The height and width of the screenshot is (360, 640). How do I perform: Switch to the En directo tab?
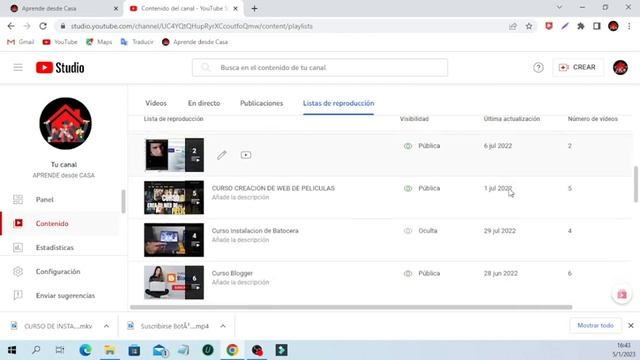click(204, 103)
